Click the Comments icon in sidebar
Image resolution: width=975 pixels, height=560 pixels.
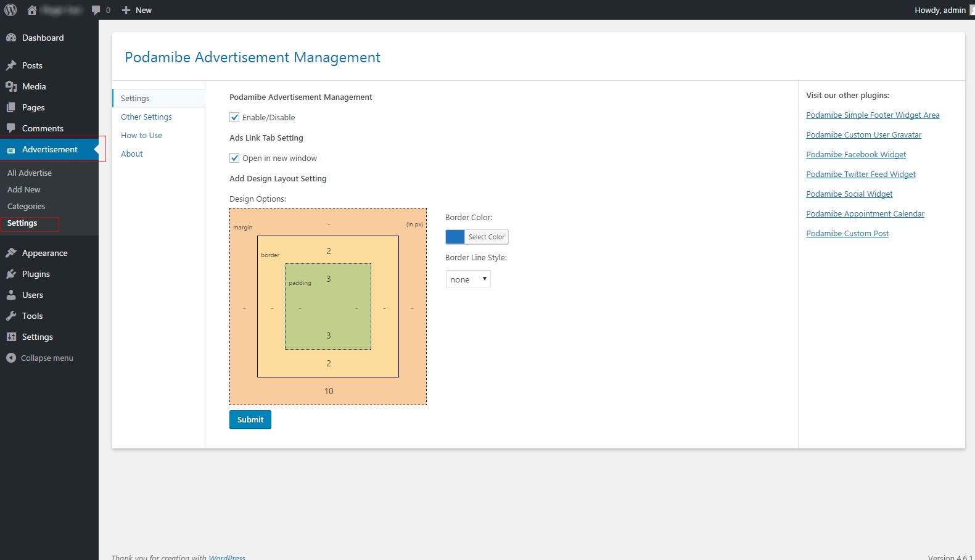click(x=11, y=128)
